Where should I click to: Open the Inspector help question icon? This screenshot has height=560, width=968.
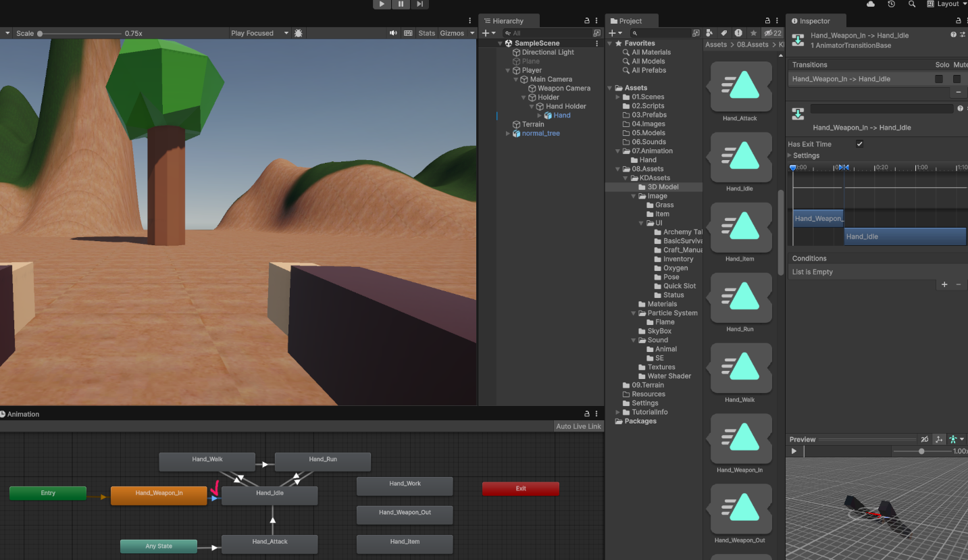pos(954,34)
